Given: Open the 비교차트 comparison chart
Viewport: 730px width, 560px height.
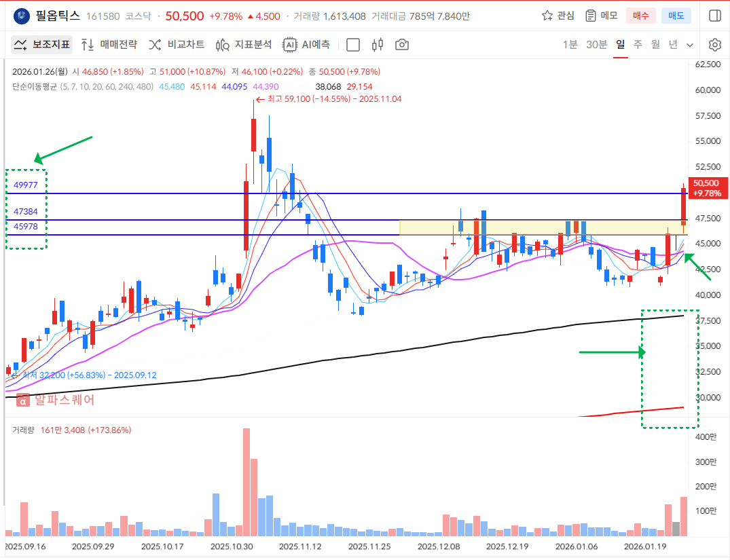Looking at the screenshot, I should [177, 45].
